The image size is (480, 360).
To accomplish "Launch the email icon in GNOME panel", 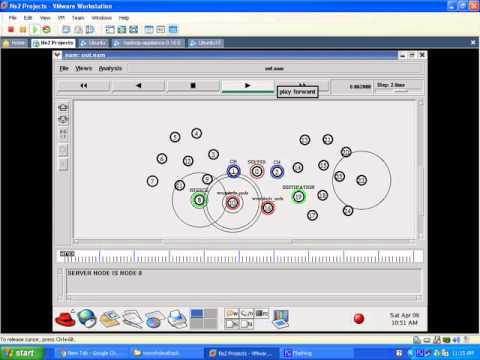I will click(x=110, y=318).
